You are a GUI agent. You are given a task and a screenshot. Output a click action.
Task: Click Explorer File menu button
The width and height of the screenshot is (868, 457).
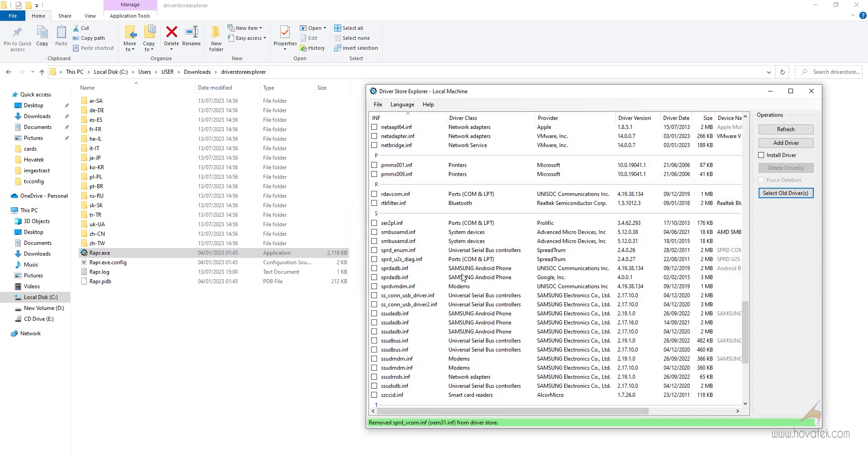(13, 16)
